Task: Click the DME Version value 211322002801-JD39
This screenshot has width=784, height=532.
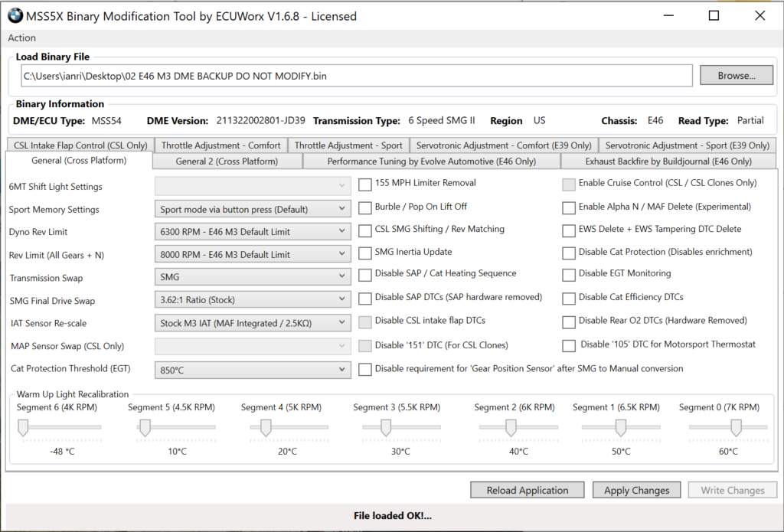Action: [260, 120]
